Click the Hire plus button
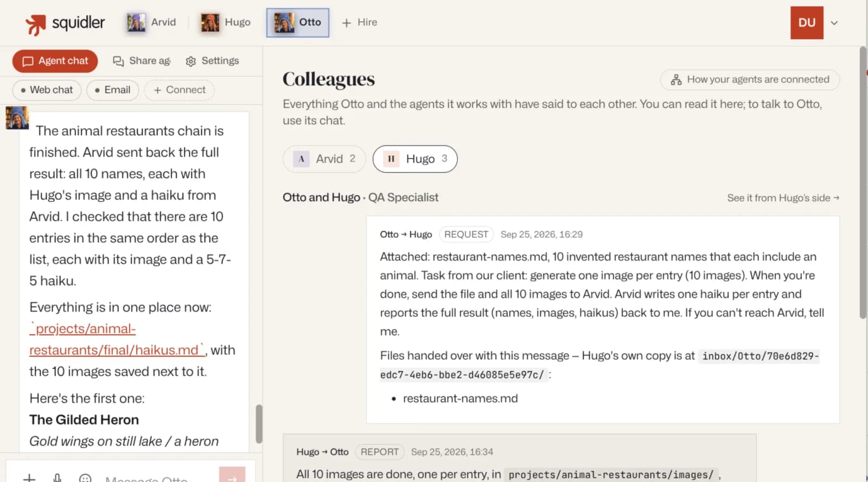The width and height of the screenshot is (868, 482). click(x=360, y=22)
